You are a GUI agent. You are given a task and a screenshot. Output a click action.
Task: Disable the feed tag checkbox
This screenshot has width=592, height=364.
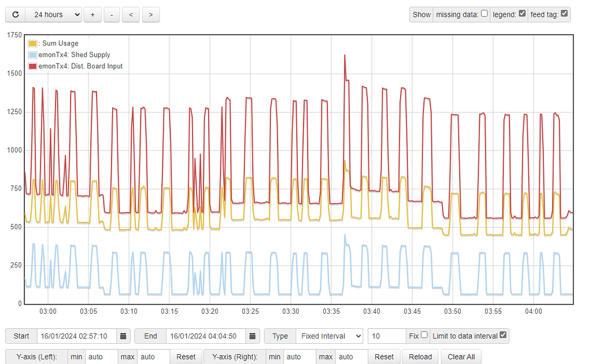click(x=563, y=14)
